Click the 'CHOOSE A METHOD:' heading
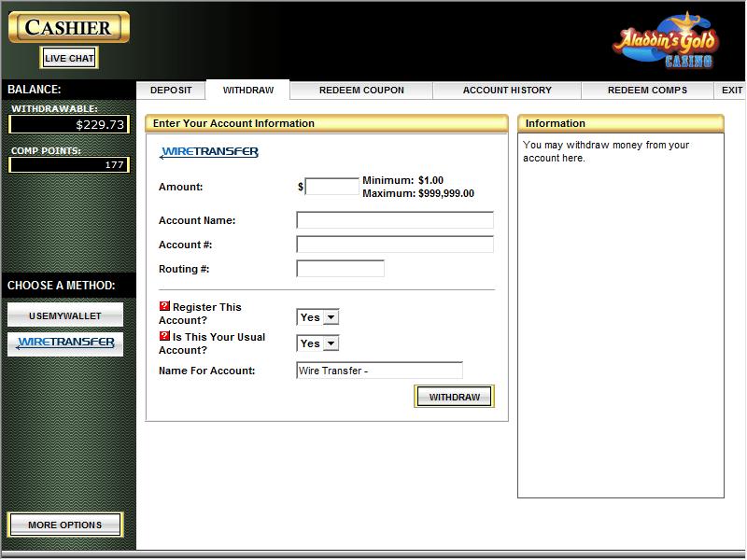Screen dimensions: 747x560 pos(61,286)
